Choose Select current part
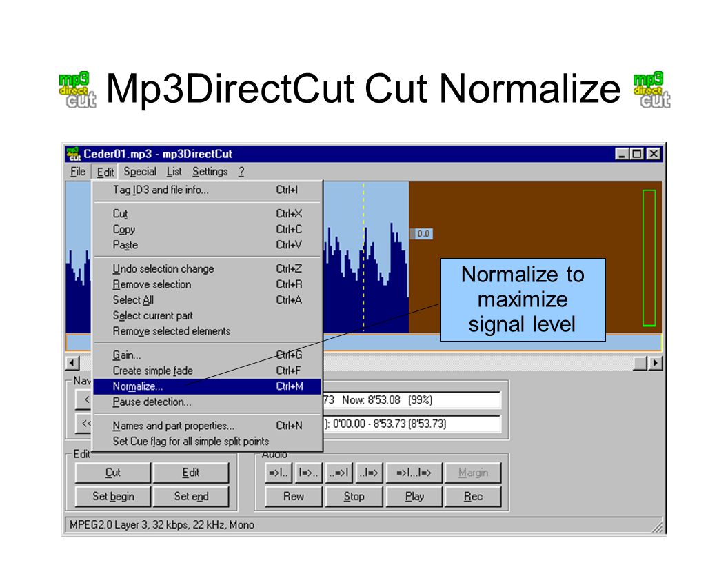The height and width of the screenshot is (563, 728). click(207, 316)
